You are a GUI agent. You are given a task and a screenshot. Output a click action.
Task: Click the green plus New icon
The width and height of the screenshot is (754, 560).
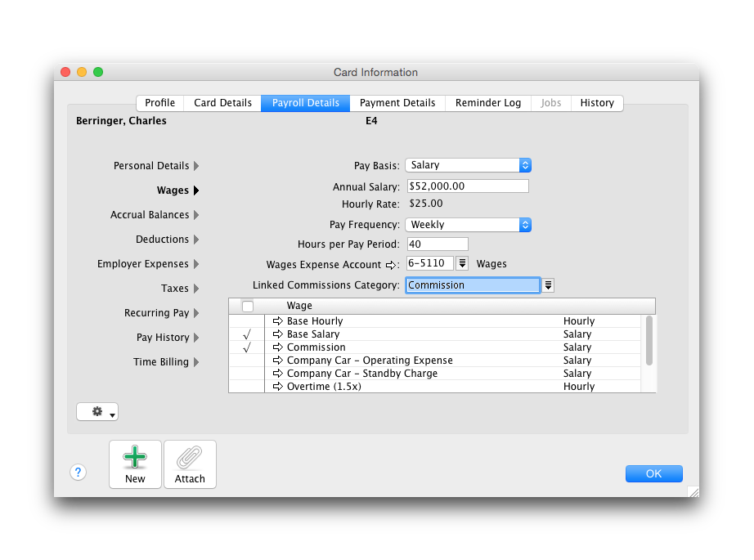135,458
